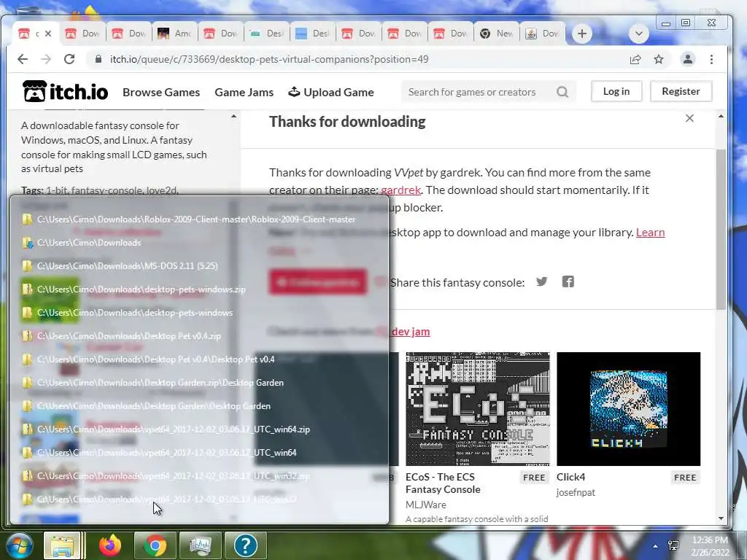The width and height of the screenshot is (747, 560).
Task: Click left sidebar scroll up arrow
Action: (233, 116)
